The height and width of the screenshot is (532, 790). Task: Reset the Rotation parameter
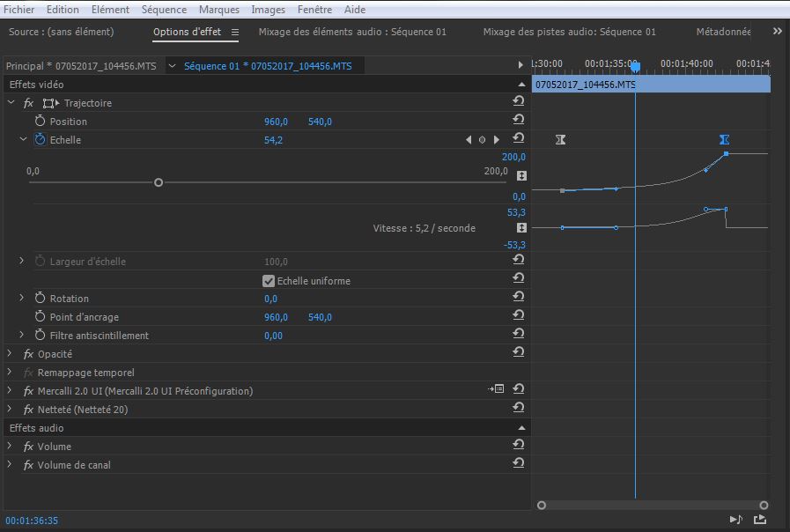pyautogui.click(x=519, y=299)
